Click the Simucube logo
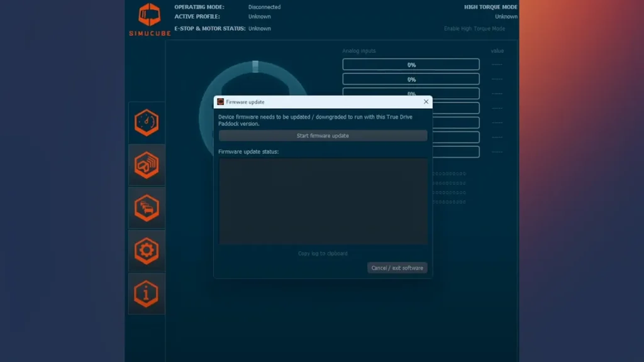The width and height of the screenshot is (644, 362). [x=150, y=19]
